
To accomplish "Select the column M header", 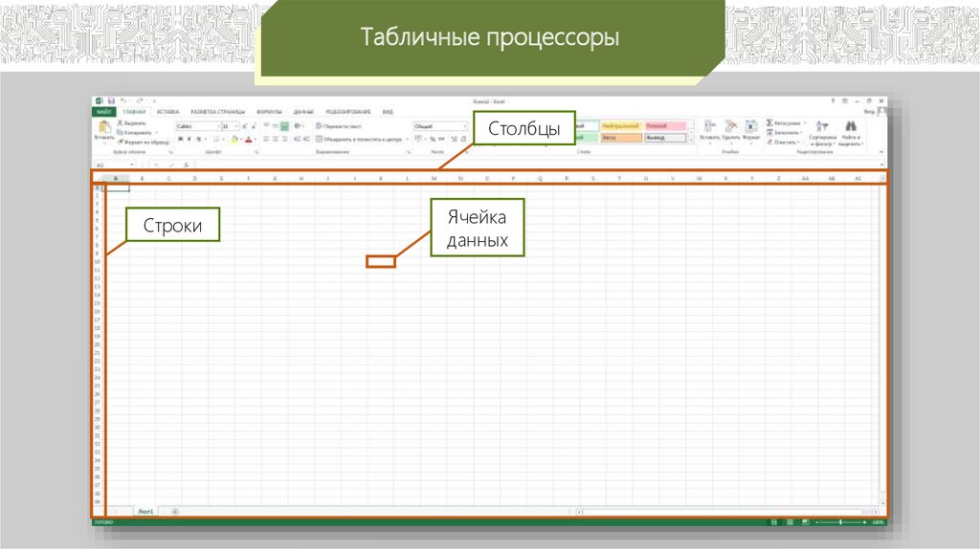I will pyautogui.click(x=434, y=179).
